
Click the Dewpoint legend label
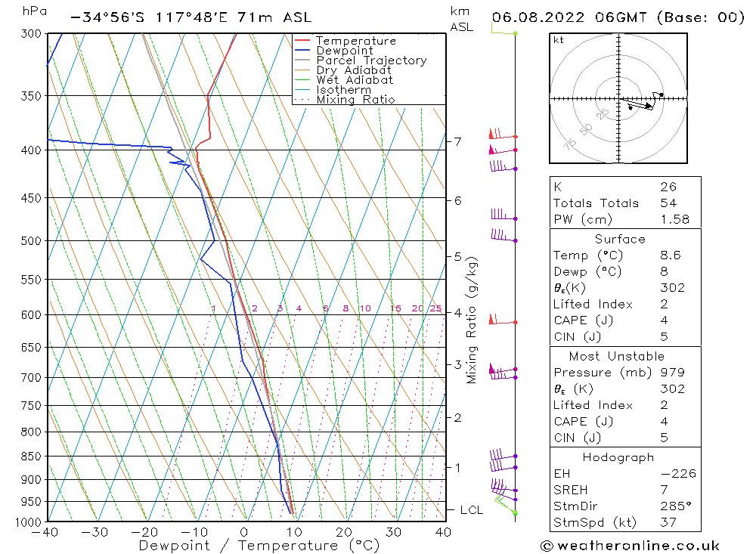[345, 51]
